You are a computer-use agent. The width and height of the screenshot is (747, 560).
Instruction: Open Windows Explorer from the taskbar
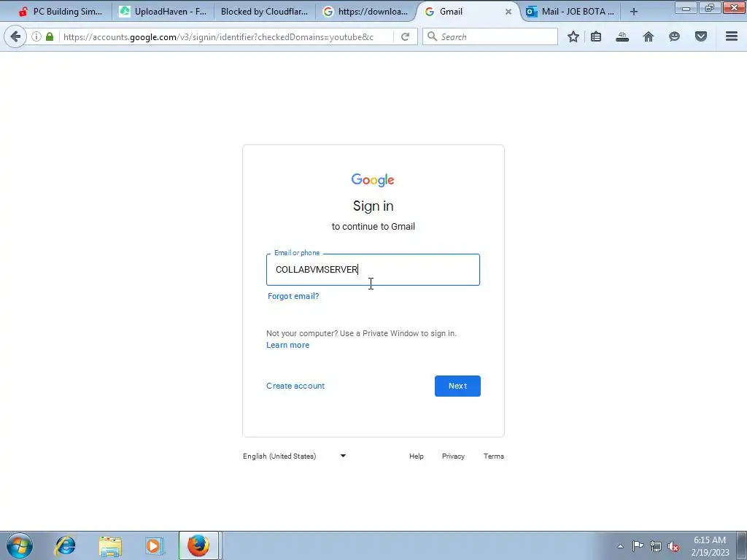(x=110, y=545)
